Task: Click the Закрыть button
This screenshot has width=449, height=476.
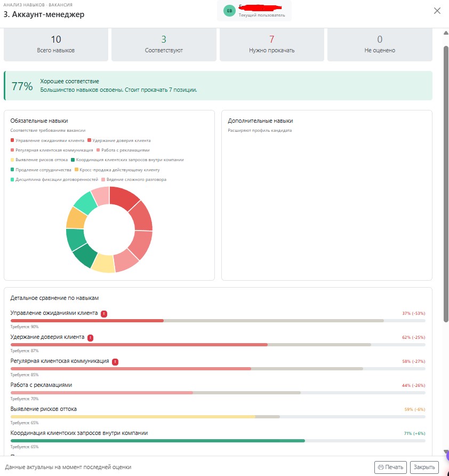Action: tap(424, 467)
